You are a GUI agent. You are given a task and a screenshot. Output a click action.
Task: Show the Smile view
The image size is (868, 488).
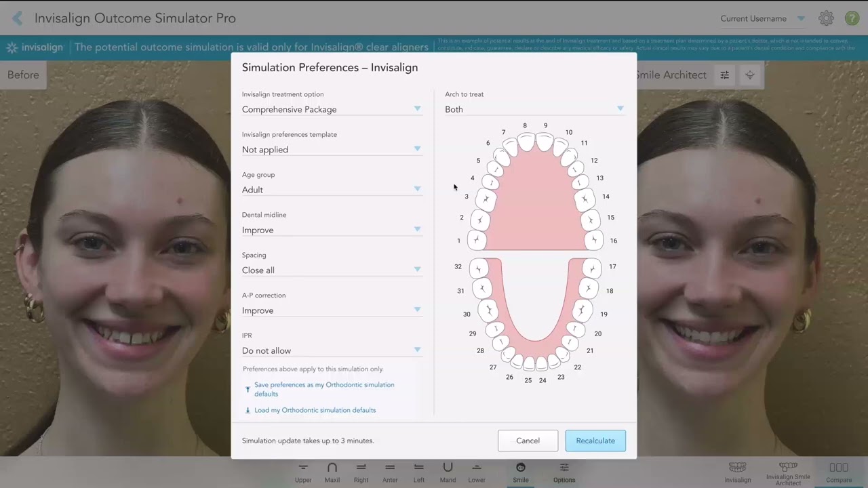click(521, 472)
